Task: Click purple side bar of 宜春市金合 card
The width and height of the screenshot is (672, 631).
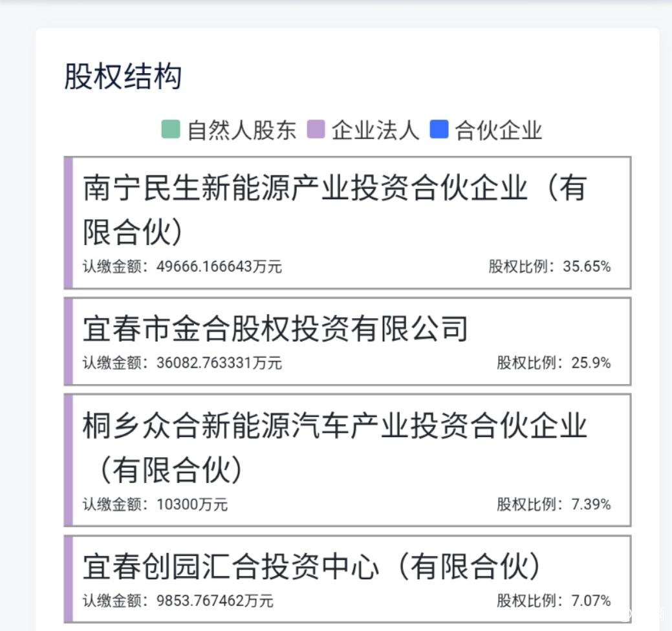Action: [x=68, y=341]
